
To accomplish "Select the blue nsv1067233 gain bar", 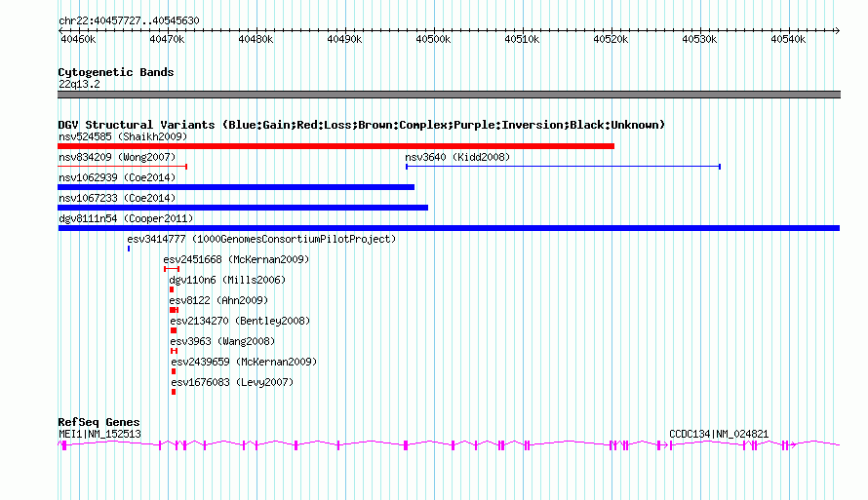I will [x=243, y=208].
